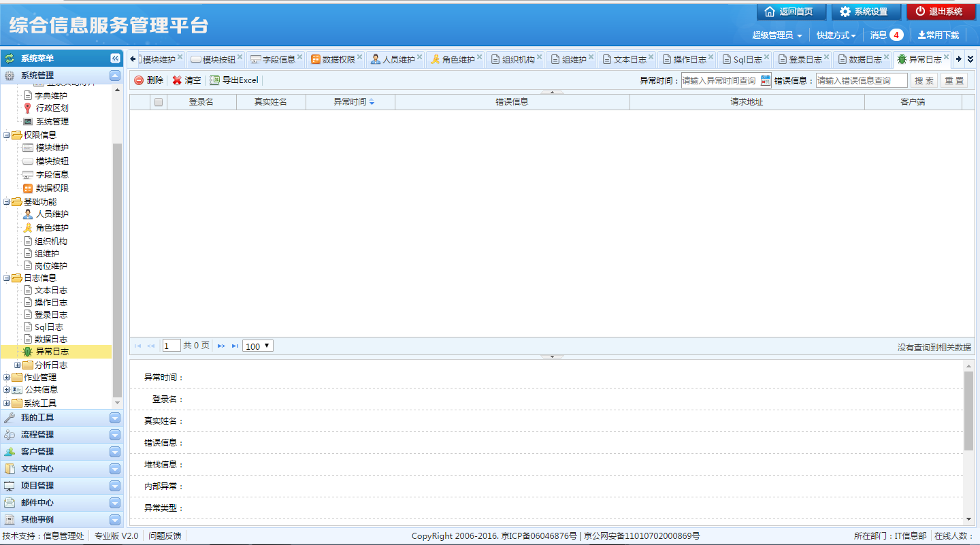
Task: Open 系统设置 settings button
Action: click(x=866, y=12)
